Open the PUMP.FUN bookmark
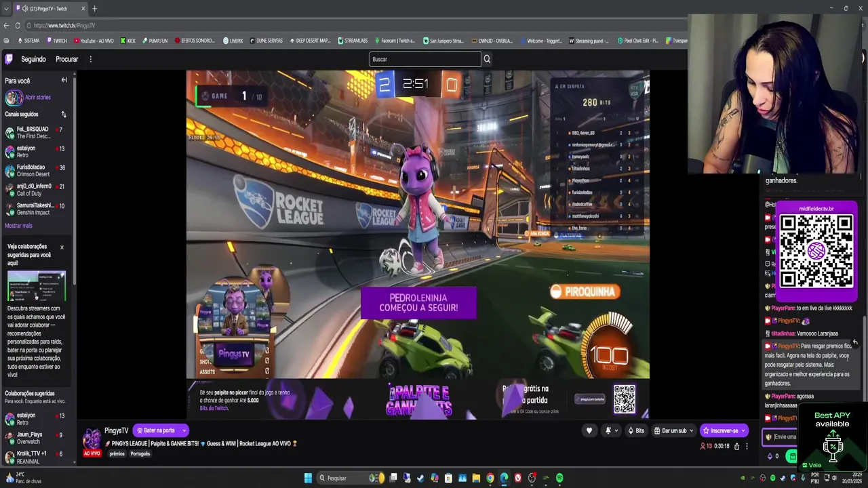The width and height of the screenshot is (868, 488). click(x=155, y=41)
